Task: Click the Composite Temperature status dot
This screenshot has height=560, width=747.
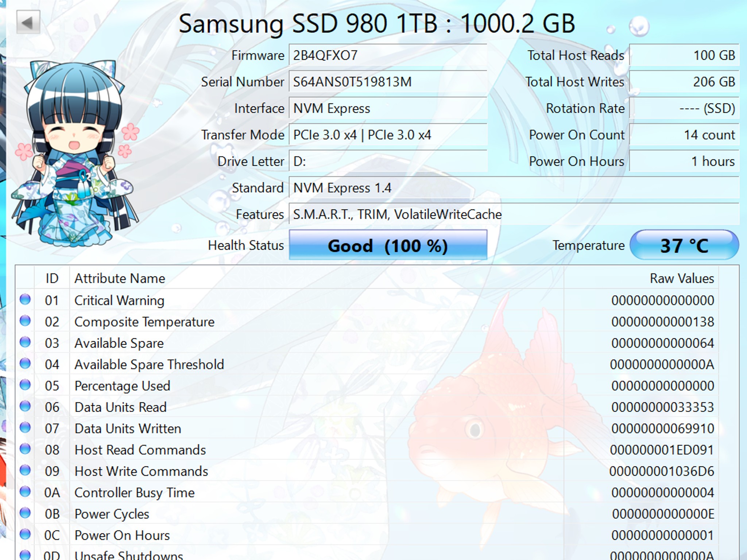Action: coord(25,321)
